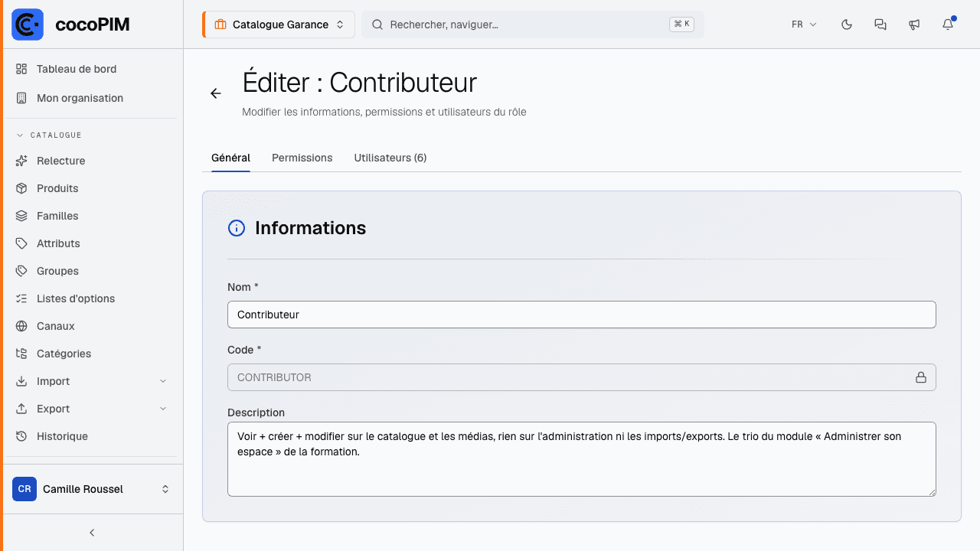Screen dimensions: 980x551
Task: Open the Catégories tree page
Action: click(92, 354)
